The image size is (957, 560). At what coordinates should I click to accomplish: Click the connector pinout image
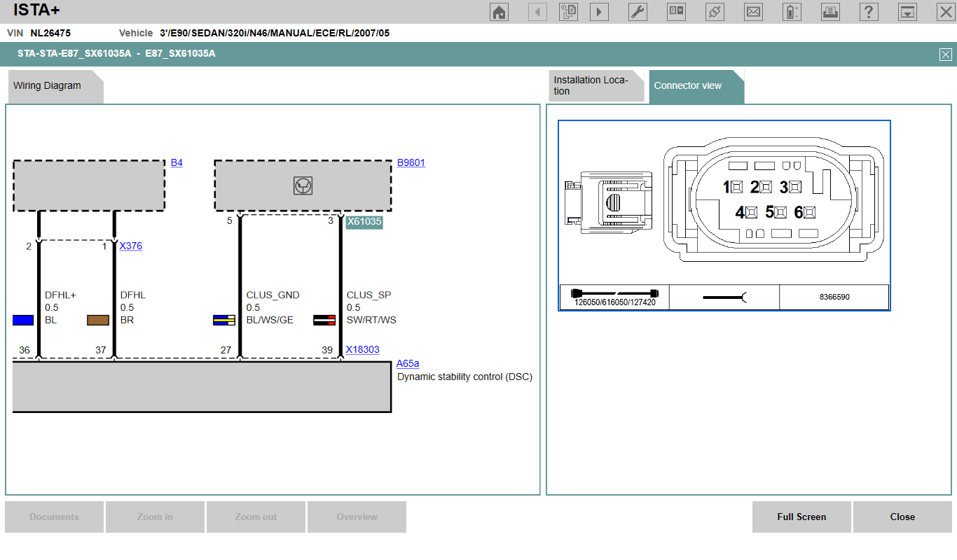pos(724,203)
